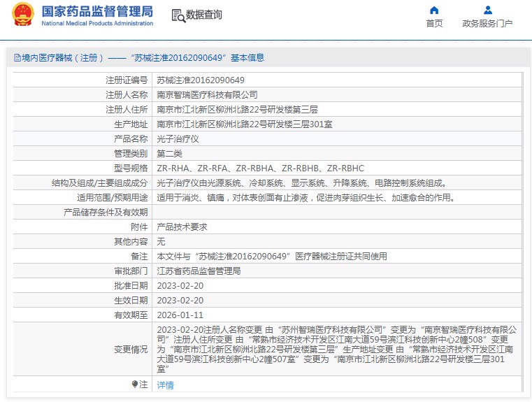Click the 产品储存条件及有效期 label

tap(106, 213)
